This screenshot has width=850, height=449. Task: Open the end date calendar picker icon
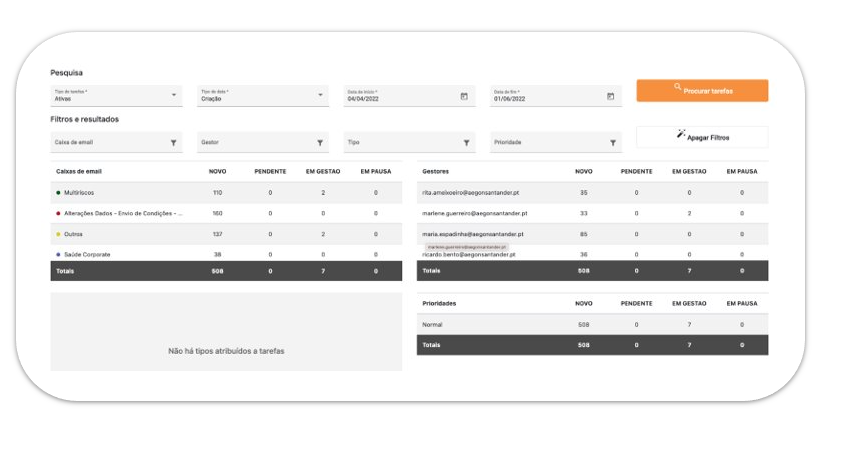tap(610, 96)
